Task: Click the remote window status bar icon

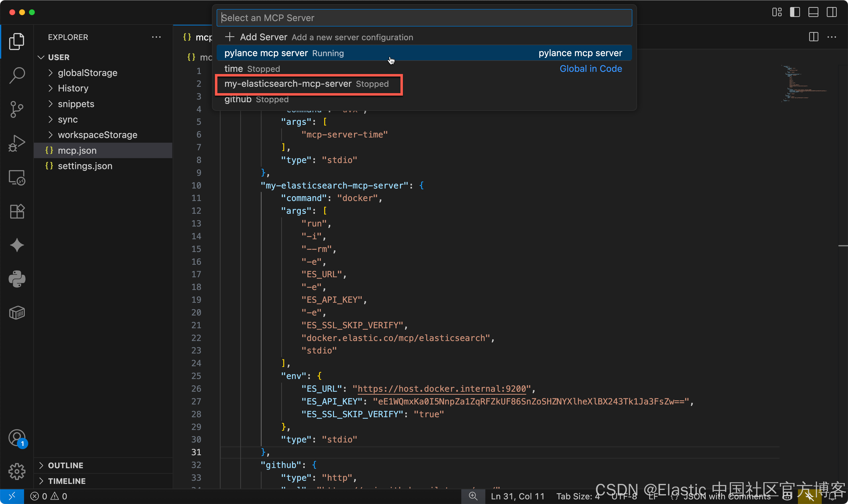Action: click(x=12, y=496)
